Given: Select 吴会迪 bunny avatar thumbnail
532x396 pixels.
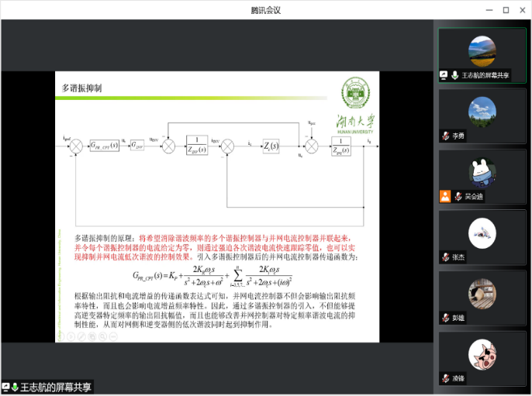Looking at the screenshot, I should tap(482, 172).
